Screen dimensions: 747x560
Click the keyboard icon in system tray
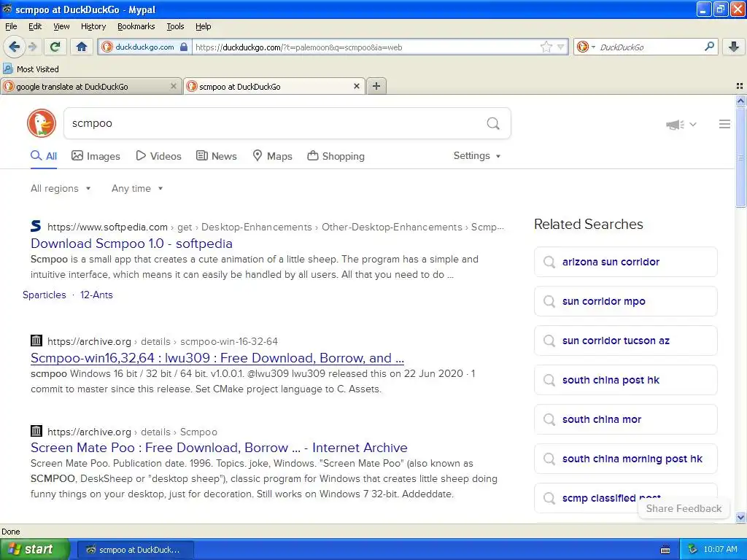tap(665, 550)
